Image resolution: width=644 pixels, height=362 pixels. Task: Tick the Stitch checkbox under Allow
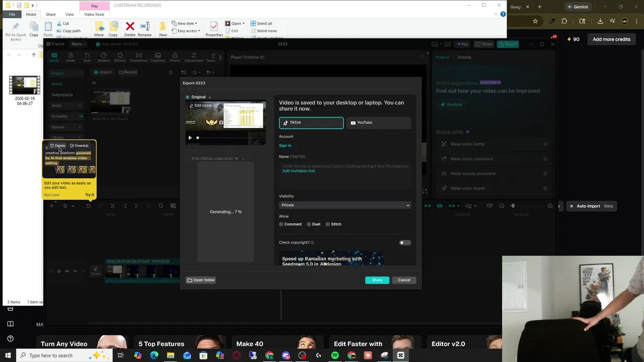coord(328,224)
